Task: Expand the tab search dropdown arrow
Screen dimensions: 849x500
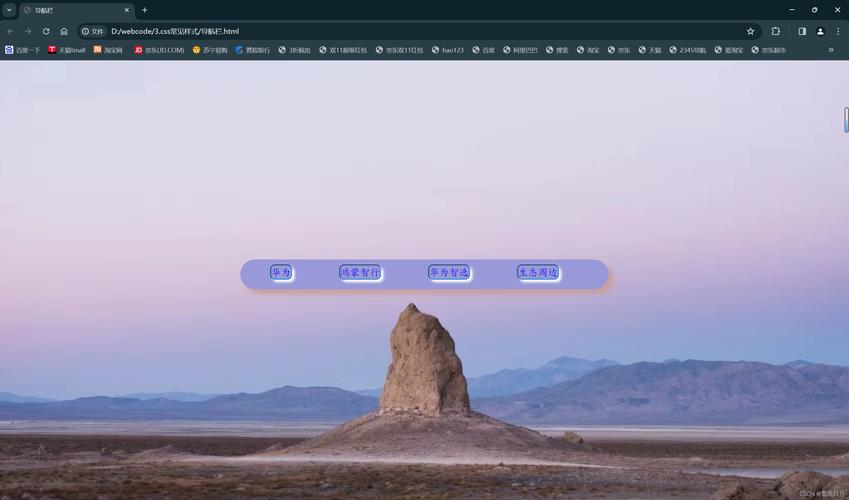Action: click(x=9, y=10)
